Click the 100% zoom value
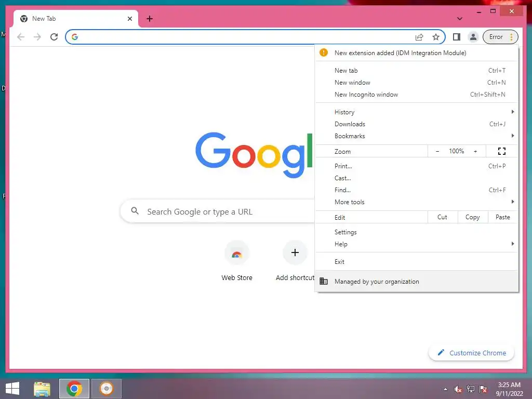 [x=456, y=151]
